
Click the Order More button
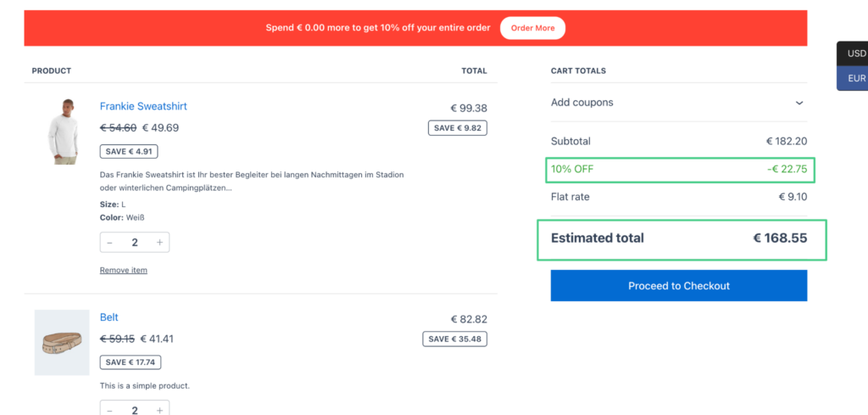tap(532, 28)
